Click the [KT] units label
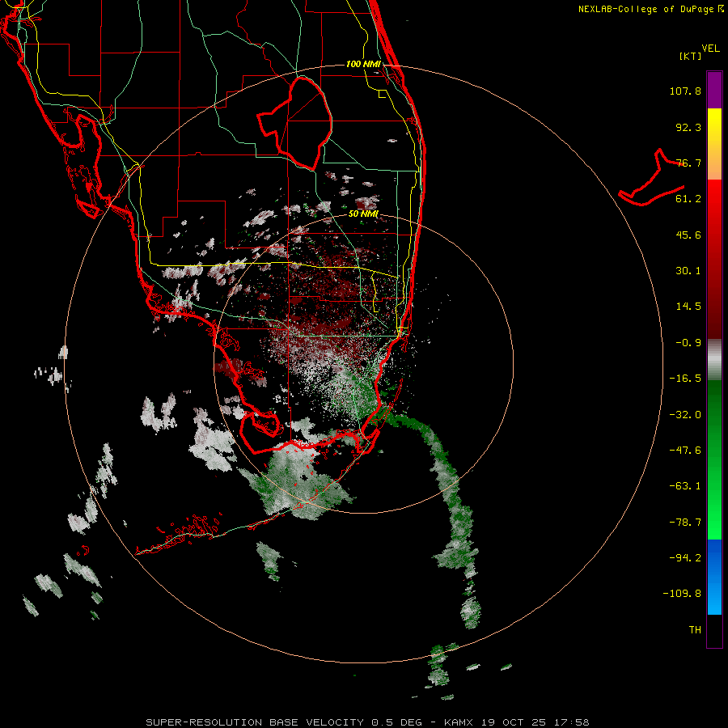 pos(690,56)
